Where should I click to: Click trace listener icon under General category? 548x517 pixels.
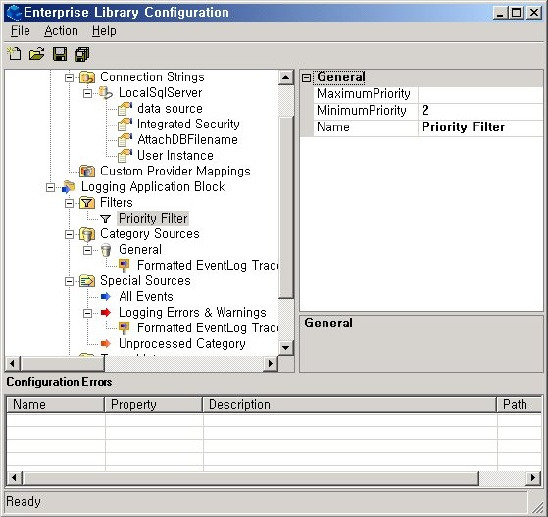124,266
